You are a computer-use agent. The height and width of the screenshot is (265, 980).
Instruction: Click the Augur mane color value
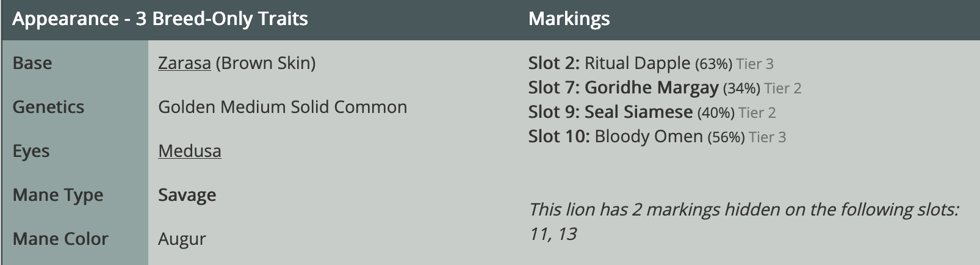[182, 239]
